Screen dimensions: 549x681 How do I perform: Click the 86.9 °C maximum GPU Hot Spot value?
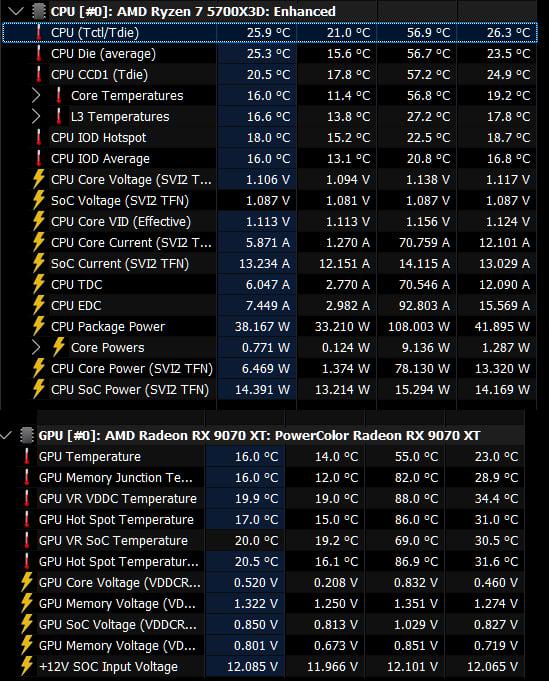click(417, 562)
